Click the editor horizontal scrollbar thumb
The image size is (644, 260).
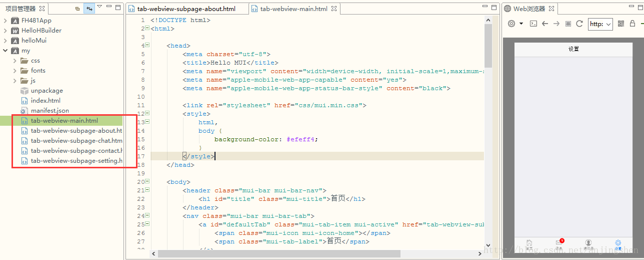(279, 254)
